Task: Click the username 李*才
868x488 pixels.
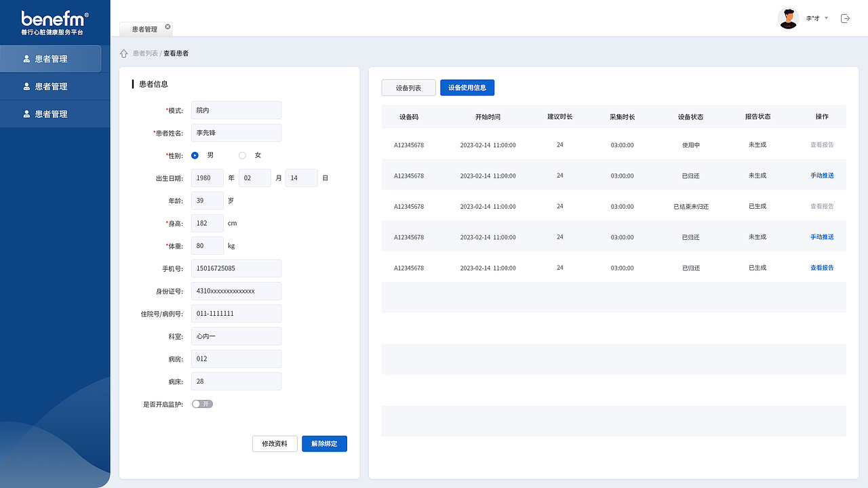Action: 813,18
